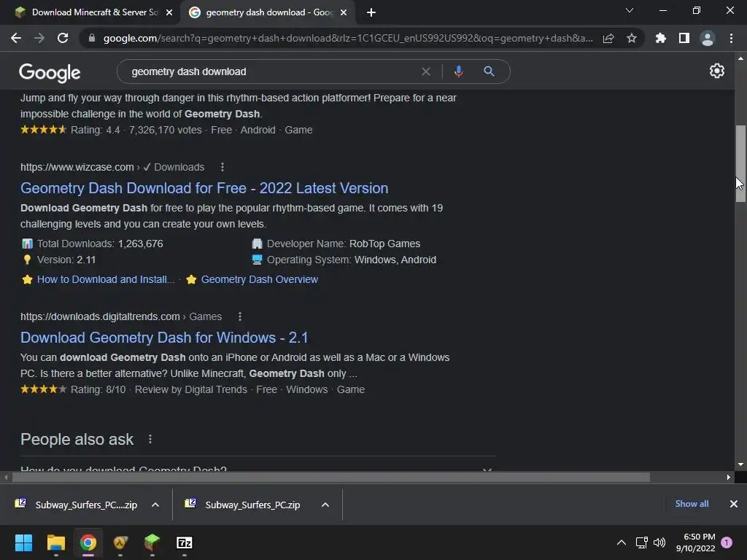Click the address bar URL

(348, 38)
